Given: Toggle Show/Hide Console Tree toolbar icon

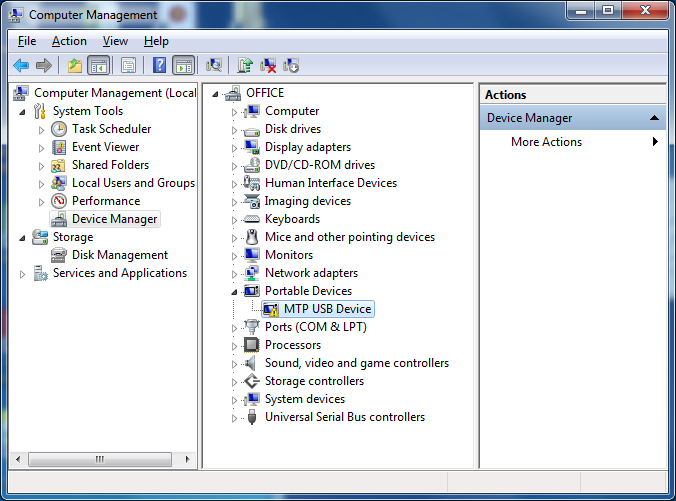Looking at the screenshot, I should pos(98,66).
